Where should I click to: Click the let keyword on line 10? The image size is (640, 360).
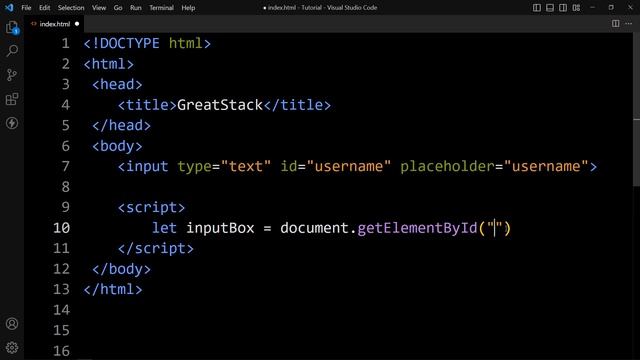pyautogui.click(x=164, y=228)
